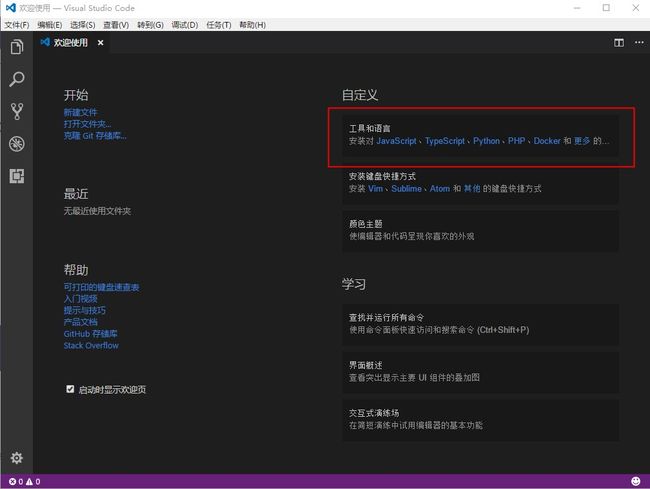Close the 欢迎使用 tab
Screen dimensions: 650x489
click(x=100, y=43)
